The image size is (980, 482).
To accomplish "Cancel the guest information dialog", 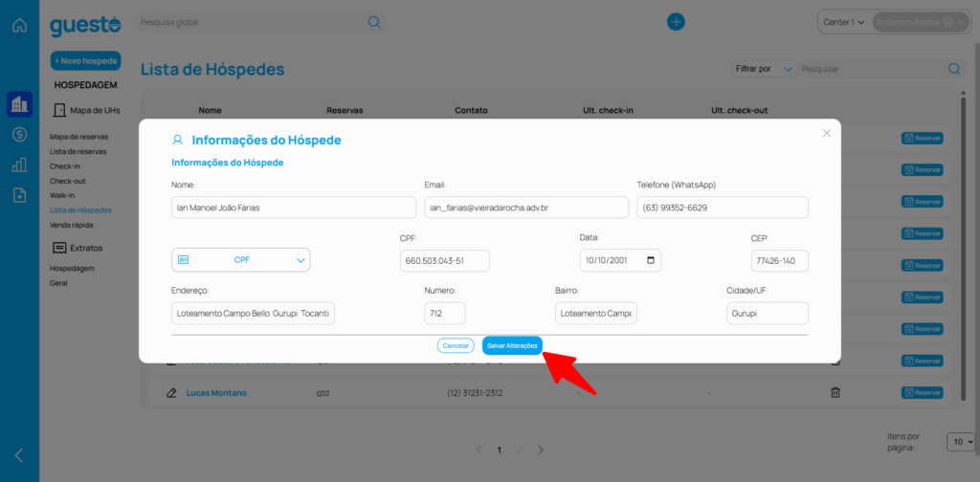I will coord(456,345).
